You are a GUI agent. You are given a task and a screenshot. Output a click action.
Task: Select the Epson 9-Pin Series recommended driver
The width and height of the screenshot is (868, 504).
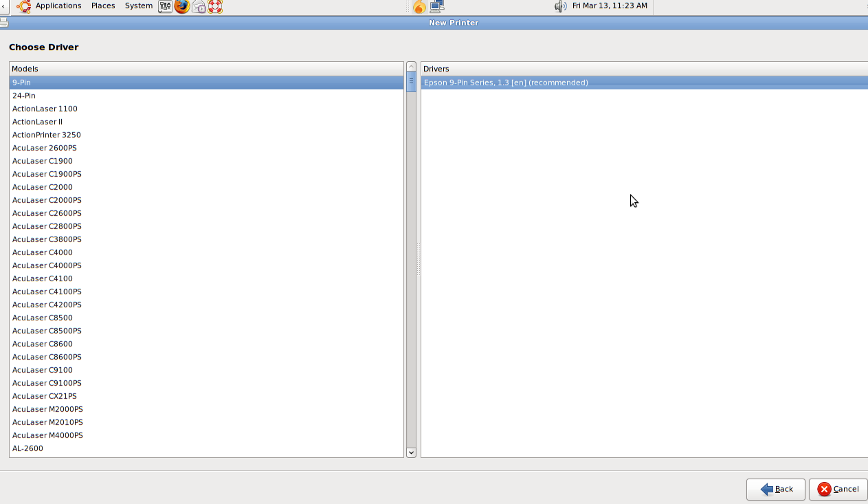point(644,83)
